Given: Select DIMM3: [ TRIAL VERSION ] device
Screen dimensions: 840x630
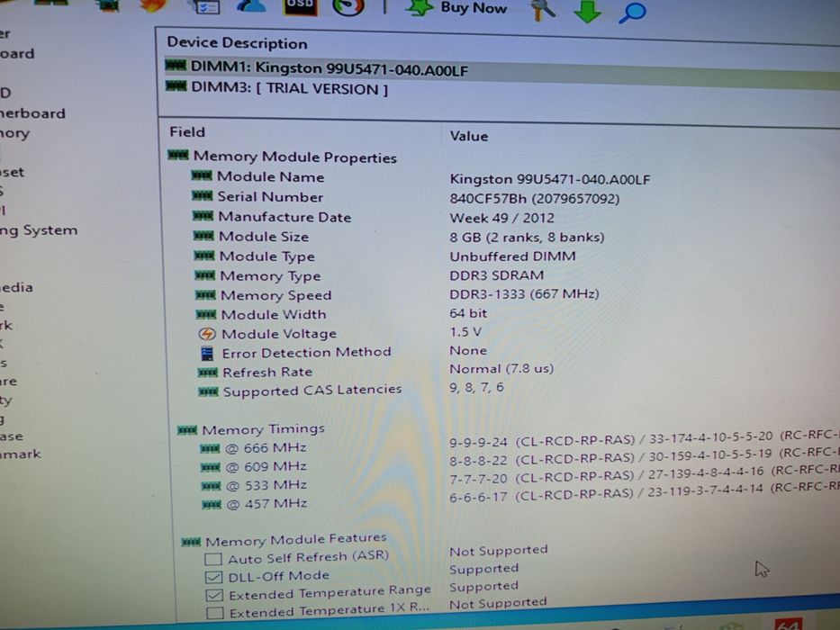Looking at the screenshot, I should point(290,88).
